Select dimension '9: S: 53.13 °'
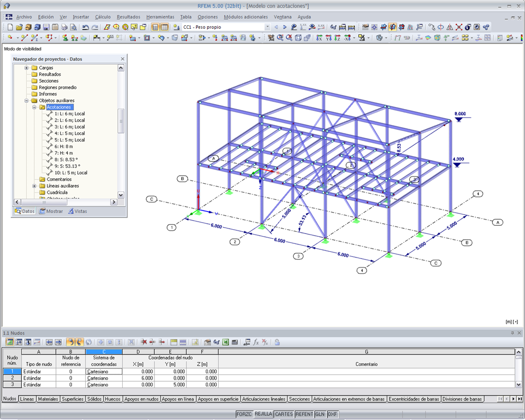Image resolution: width=525 pixels, height=420 pixels. point(67,166)
